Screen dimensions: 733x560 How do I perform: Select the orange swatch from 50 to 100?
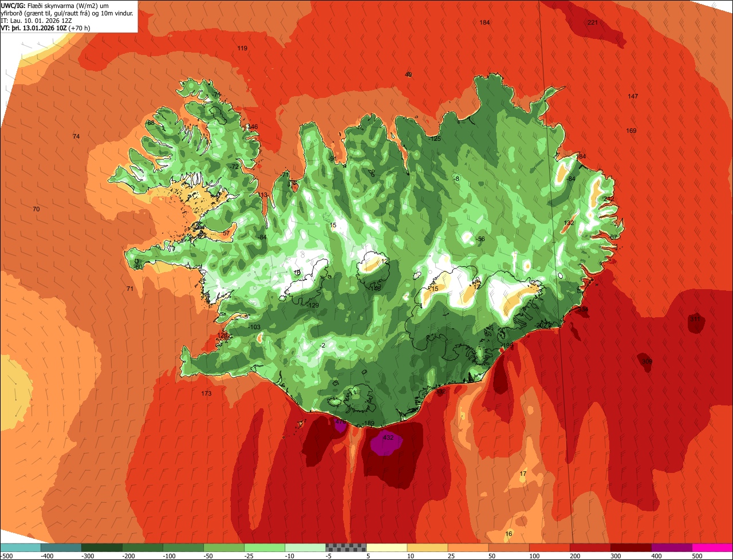(509, 547)
